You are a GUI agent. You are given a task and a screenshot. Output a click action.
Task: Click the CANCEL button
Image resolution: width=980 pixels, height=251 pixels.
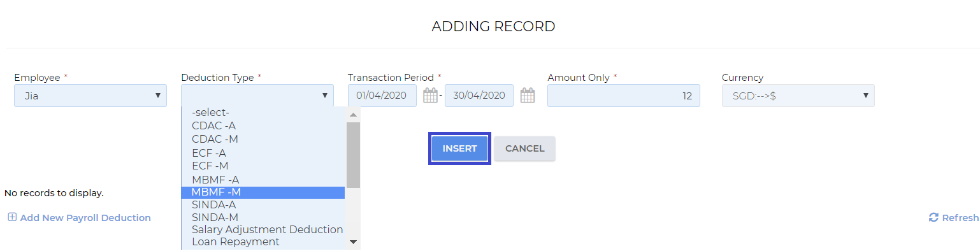[524, 148]
